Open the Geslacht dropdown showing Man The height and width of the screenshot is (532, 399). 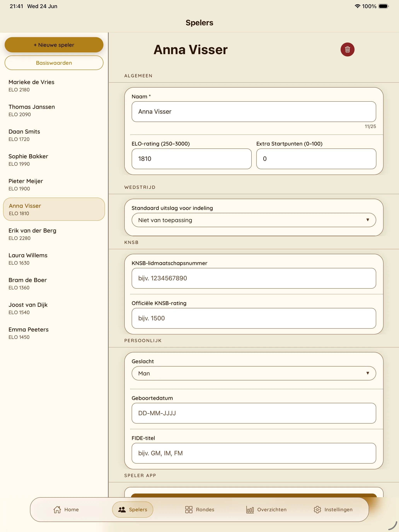254,373
